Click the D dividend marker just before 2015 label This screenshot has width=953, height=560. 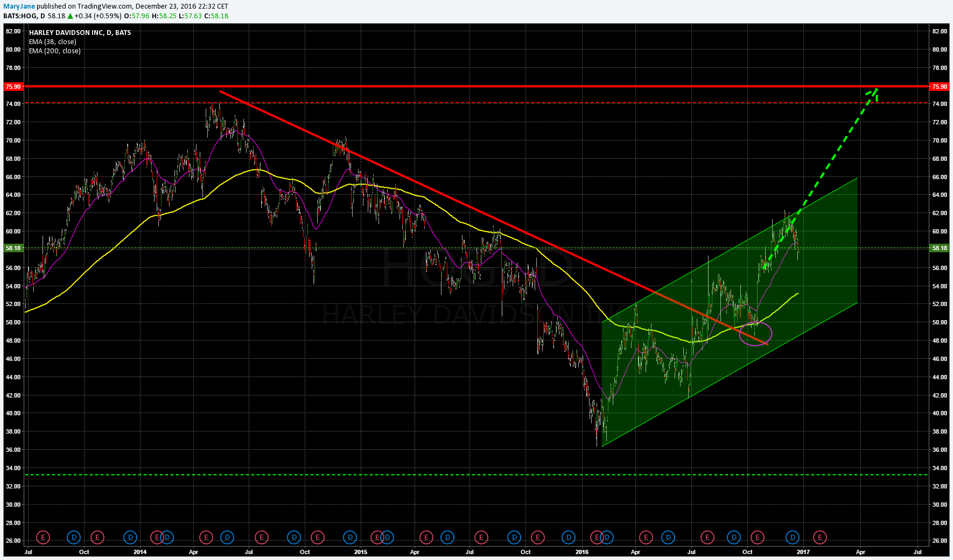(350, 537)
